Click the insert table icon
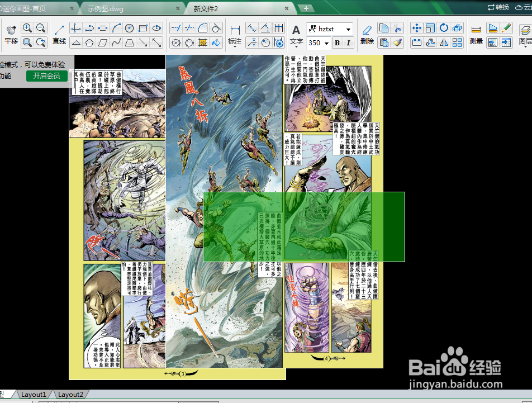Viewport: 532px width, 403px height. [x=506, y=42]
